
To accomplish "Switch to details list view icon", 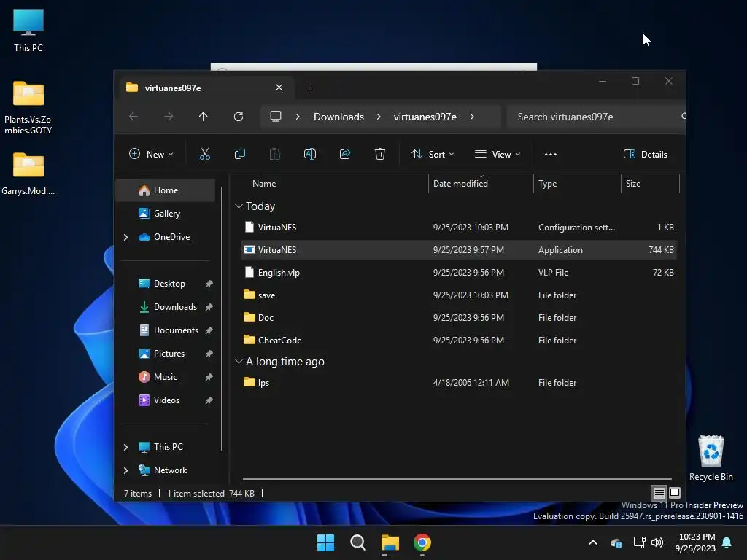I will (659, 494).
